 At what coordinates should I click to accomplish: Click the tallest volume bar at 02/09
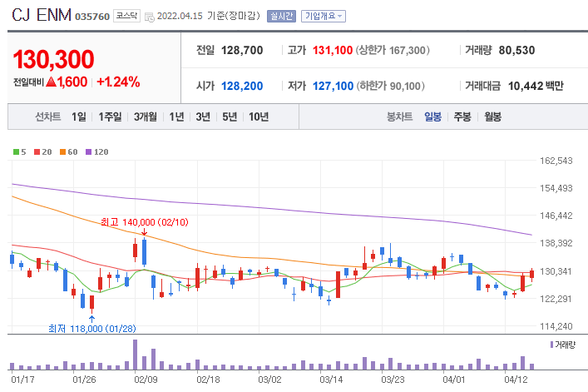[x=136, y=355]
